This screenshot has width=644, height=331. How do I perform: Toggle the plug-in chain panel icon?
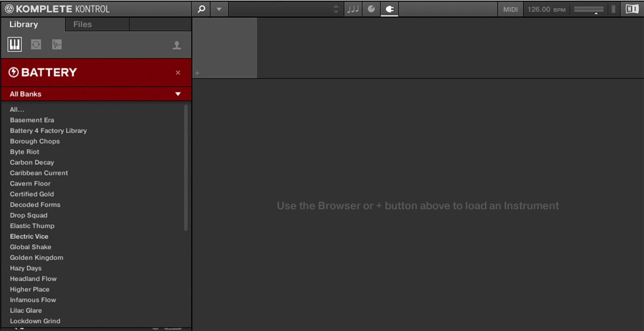389,9
